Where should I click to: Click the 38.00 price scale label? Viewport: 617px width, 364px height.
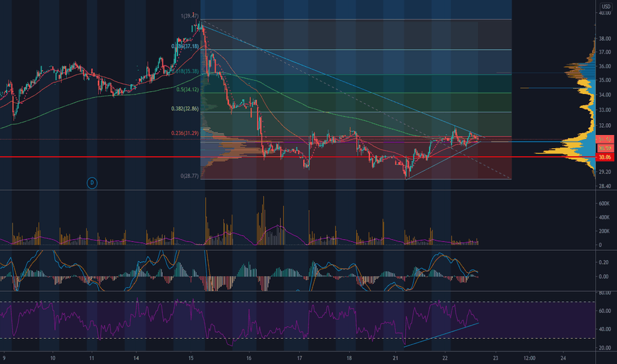point(605,38)
